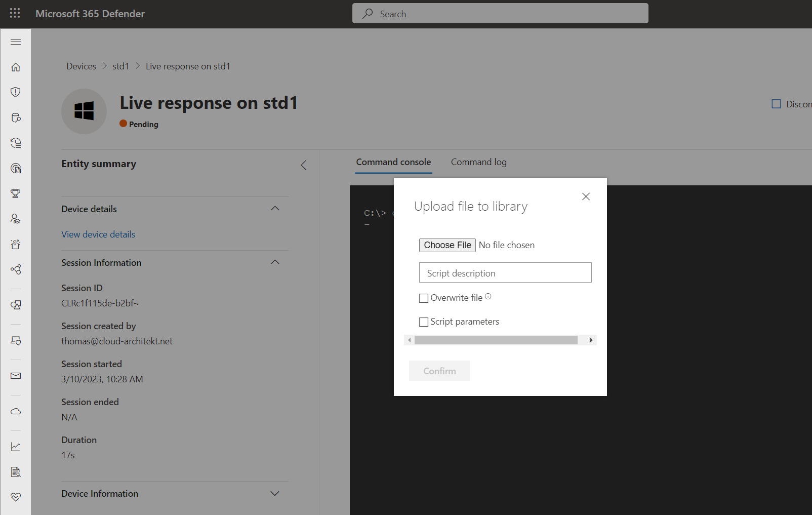Open Live response on std1 breadcrumb
Viewport: 812px width, 515px height.
(x=188, y=66)
